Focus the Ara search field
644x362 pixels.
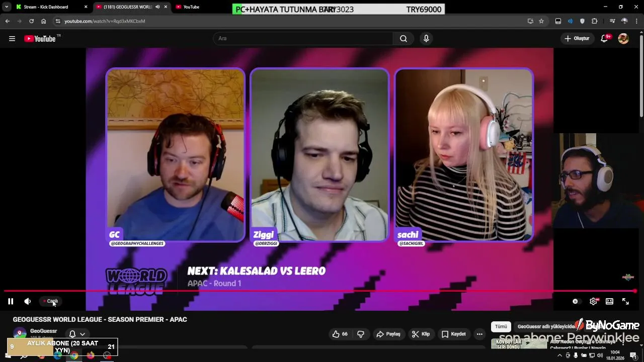(303, 38)
